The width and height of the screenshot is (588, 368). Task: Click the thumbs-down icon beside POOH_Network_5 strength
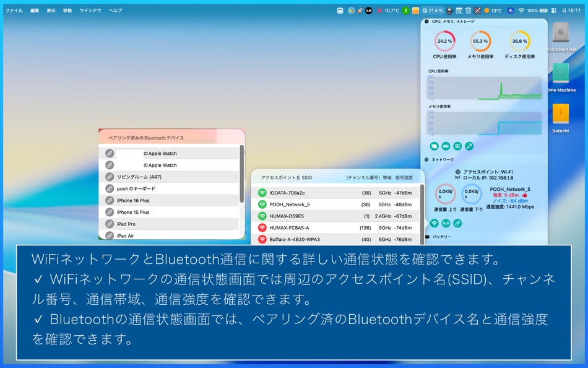pos(524,195)
